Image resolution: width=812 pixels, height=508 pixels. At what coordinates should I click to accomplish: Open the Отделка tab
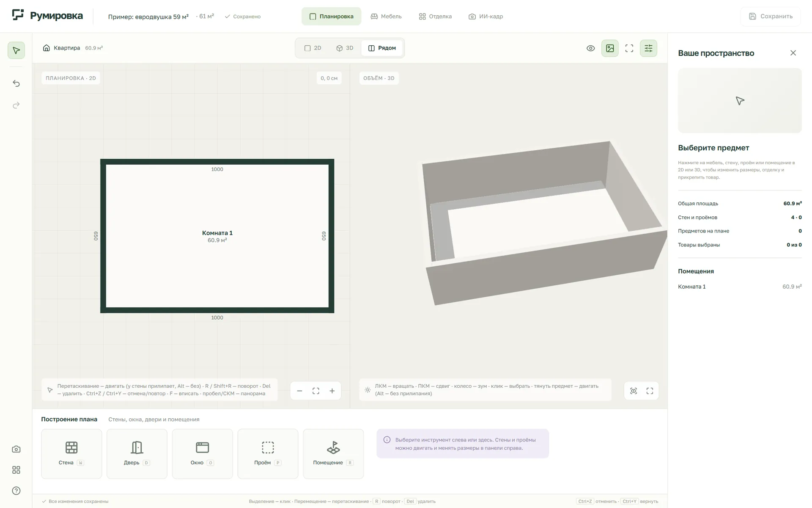[435, 17]
